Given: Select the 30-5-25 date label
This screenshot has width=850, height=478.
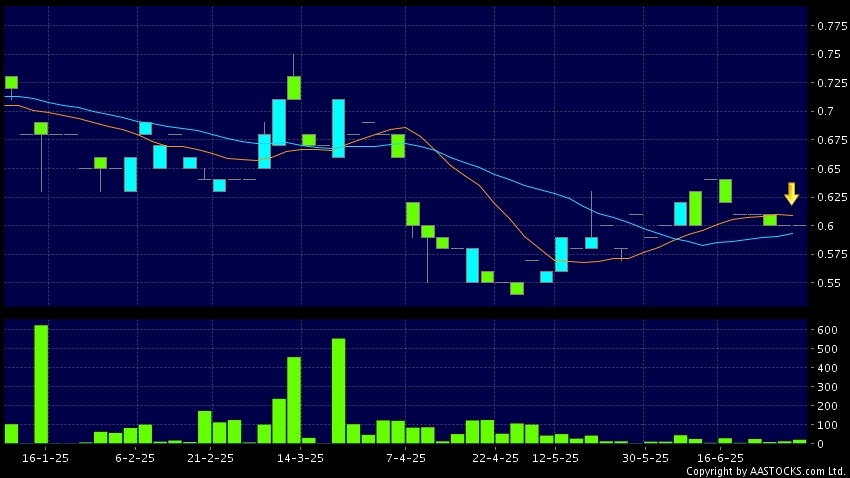Looking at the screenshot, I should click(x=645, y=458).
